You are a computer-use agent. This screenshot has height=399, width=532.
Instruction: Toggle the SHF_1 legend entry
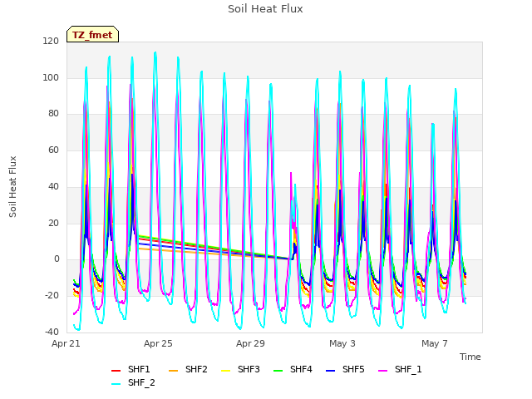(400, 369)
